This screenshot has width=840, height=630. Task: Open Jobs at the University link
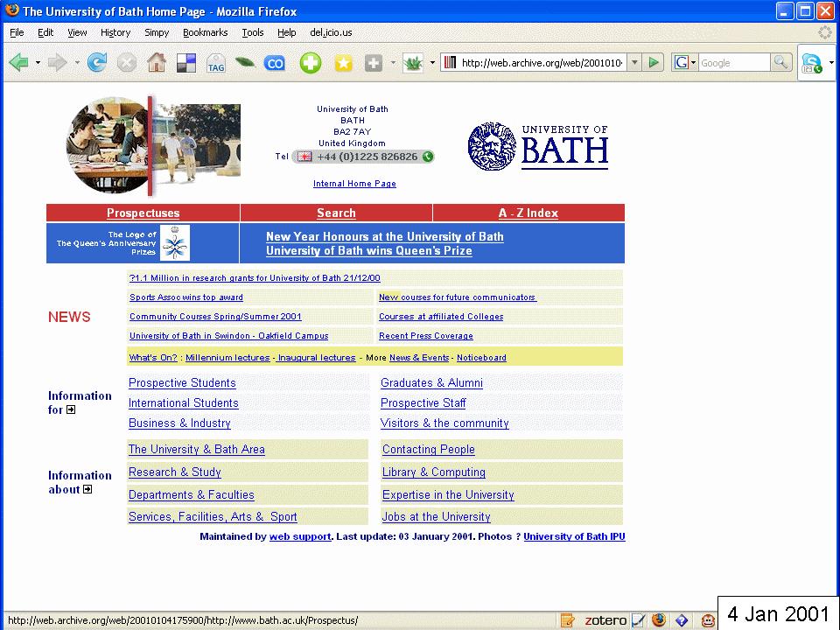coord(436,516)
